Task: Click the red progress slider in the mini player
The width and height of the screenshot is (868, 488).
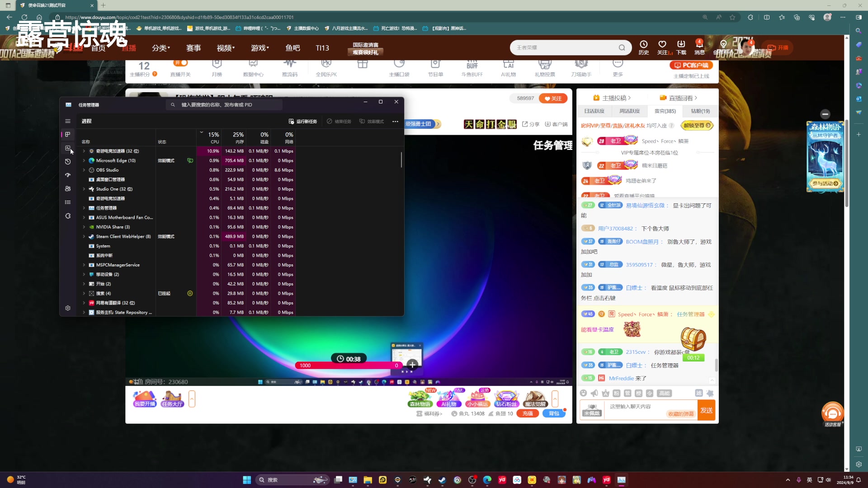Action: click(348, 366)
